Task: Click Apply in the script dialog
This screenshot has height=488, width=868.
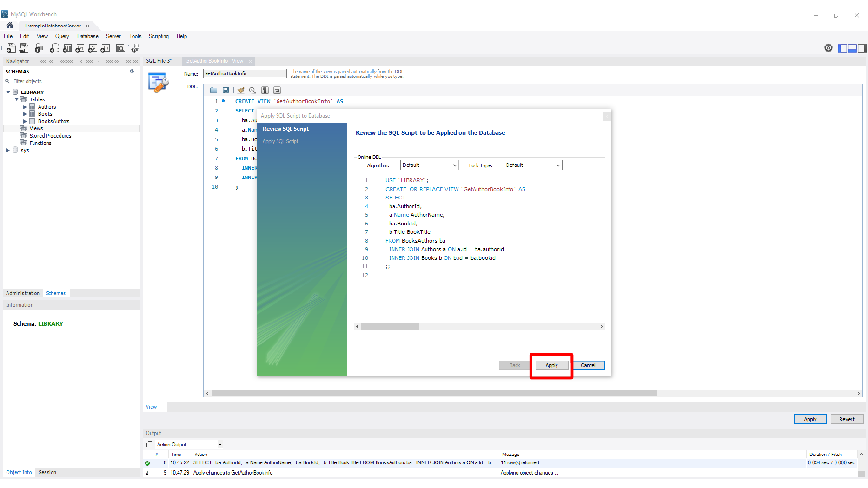Action: pyautogui.click(x=551, y=365)
